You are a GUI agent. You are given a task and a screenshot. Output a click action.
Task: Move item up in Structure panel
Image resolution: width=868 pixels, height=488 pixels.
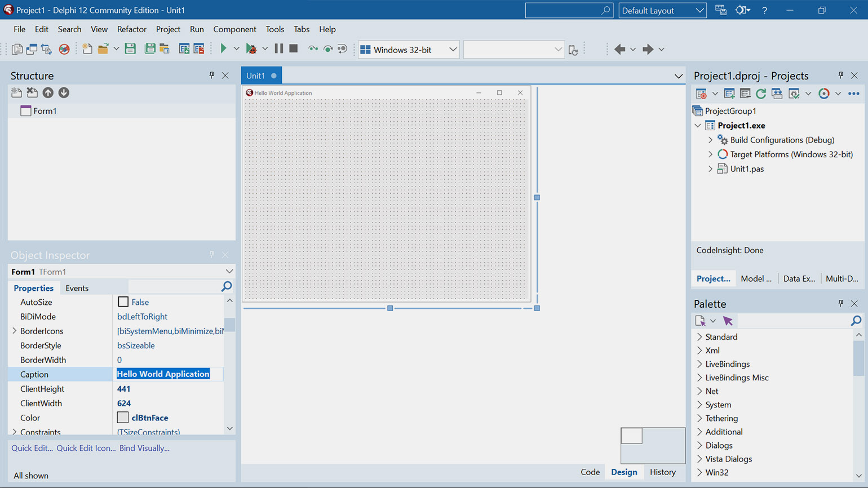[x=48, y=92]
